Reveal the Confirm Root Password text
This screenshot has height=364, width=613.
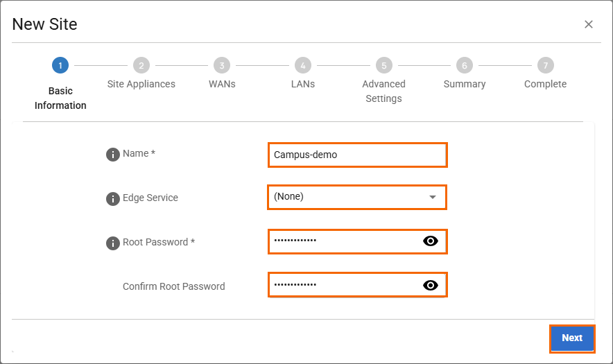click(431, 285)
